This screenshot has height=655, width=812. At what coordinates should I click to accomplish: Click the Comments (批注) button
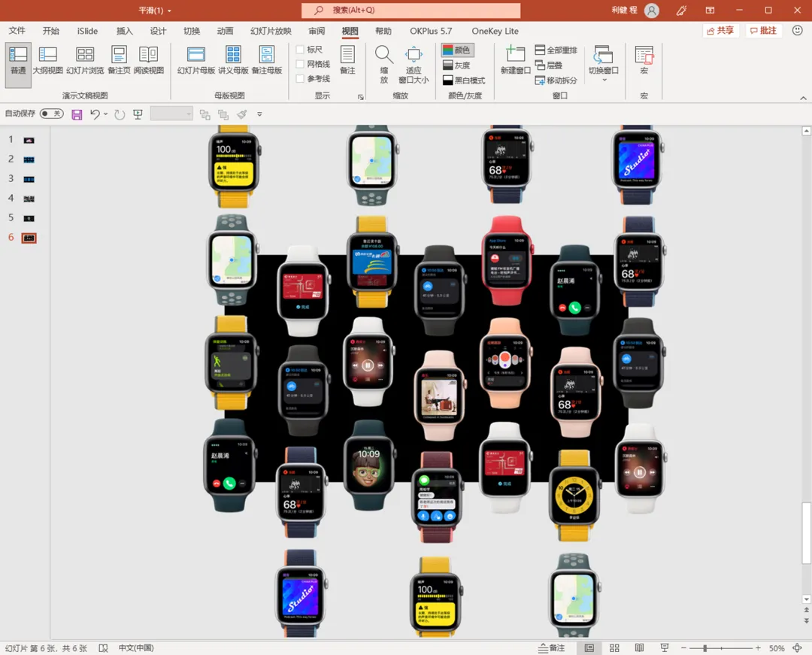point(763,31)
